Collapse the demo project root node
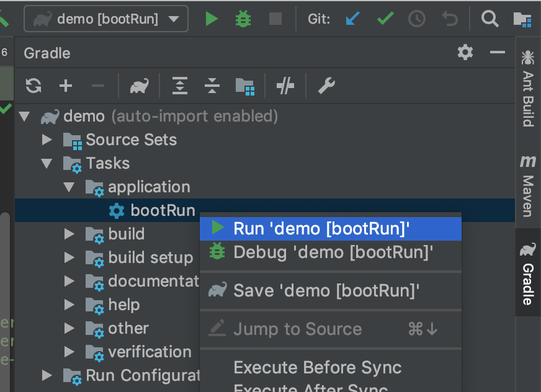The width and height of the screenshot is (541, 392). pyautogui.click(x=24, y=116)
